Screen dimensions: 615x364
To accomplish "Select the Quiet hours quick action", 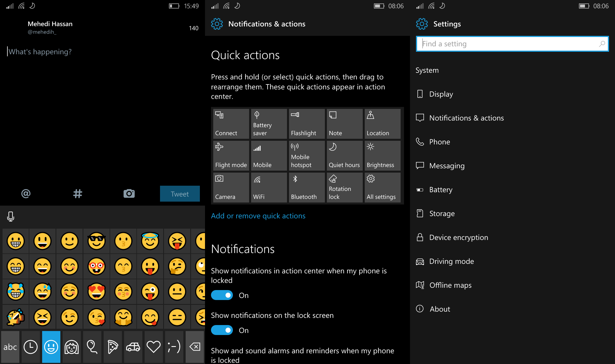I will point(345,156).
